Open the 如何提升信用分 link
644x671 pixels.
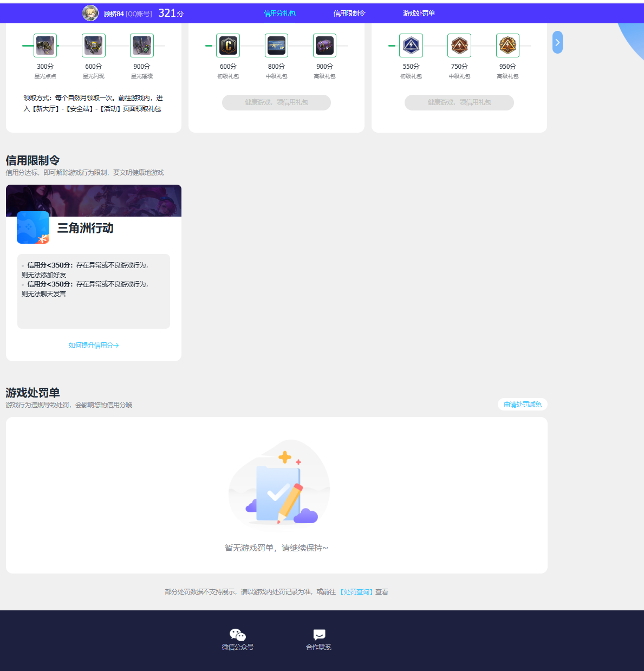(94, 346)
